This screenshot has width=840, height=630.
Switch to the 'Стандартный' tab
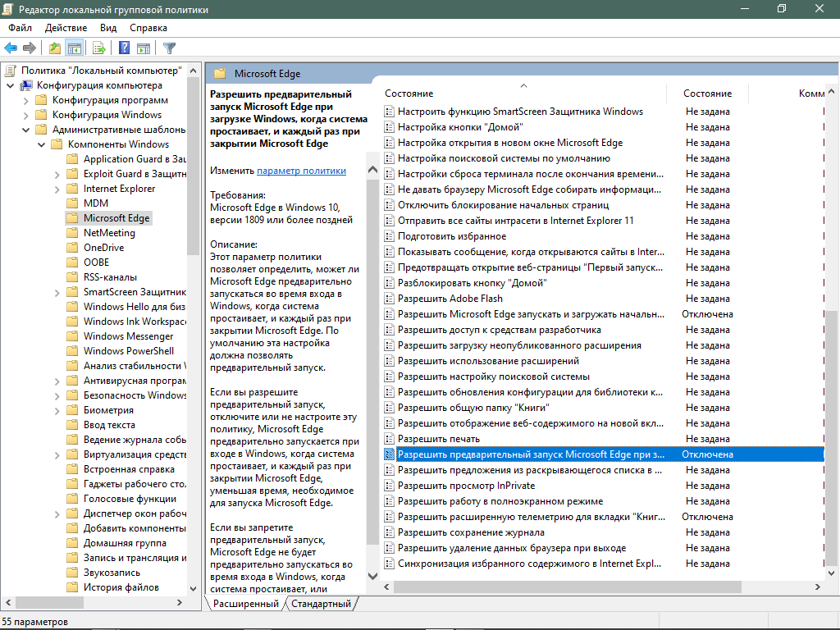click(x=321, y=604)
